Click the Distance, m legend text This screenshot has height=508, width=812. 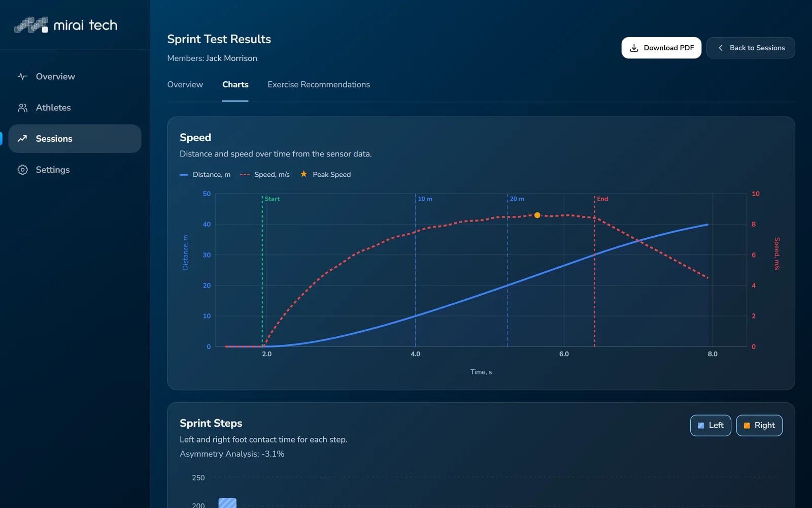coord(212,174)
